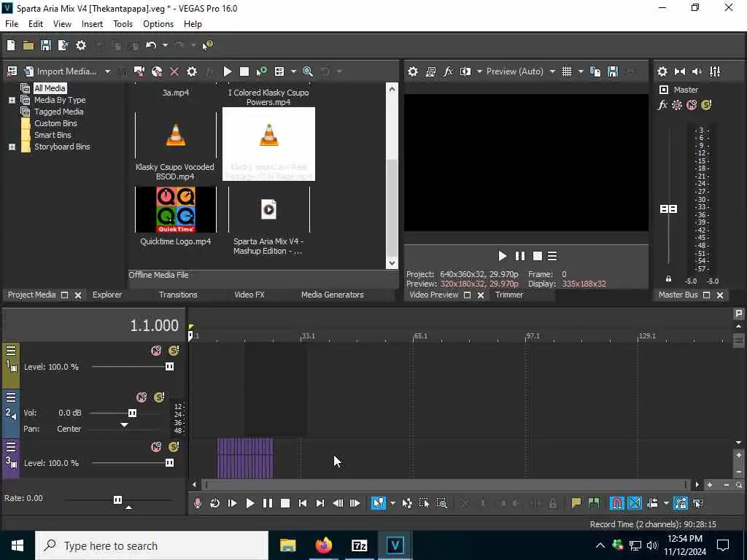The image size is (747, 560).
Task: Adjust audio track 2 Vol slider
Action: tap(132, 413)
